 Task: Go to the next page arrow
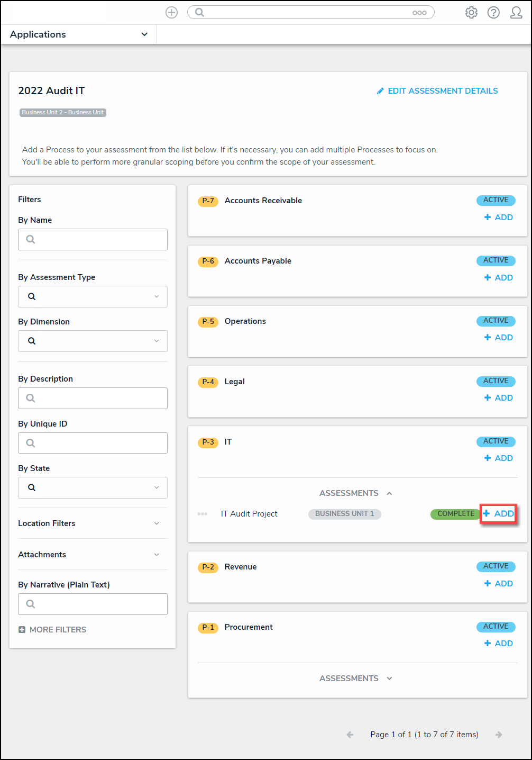(x=499, y=735)
